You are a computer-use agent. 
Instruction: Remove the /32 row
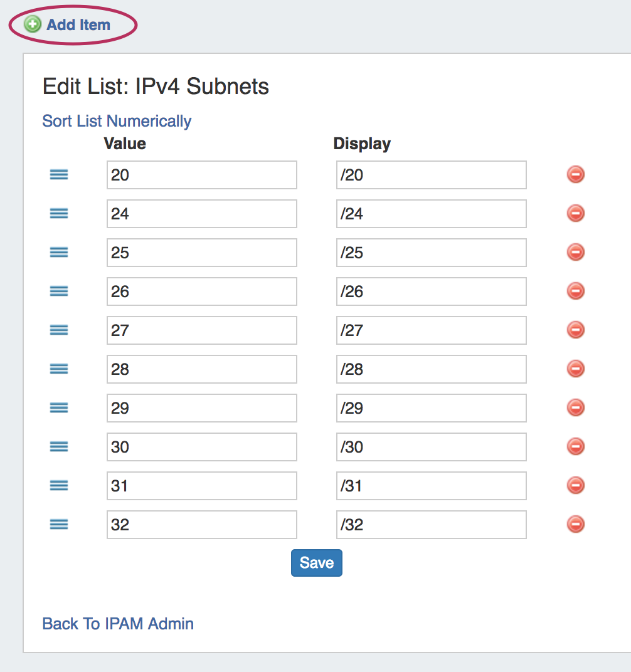(x=575, y=524)
